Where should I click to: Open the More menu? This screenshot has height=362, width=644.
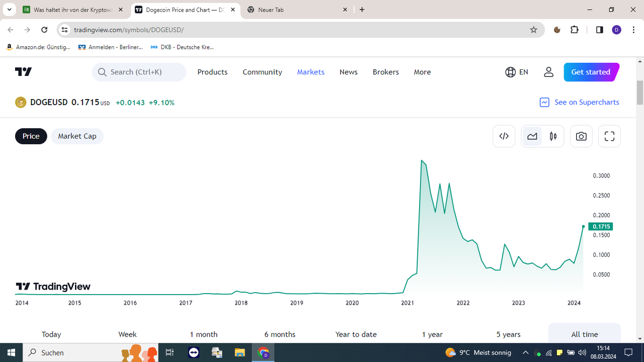click(x=422, y=72)
